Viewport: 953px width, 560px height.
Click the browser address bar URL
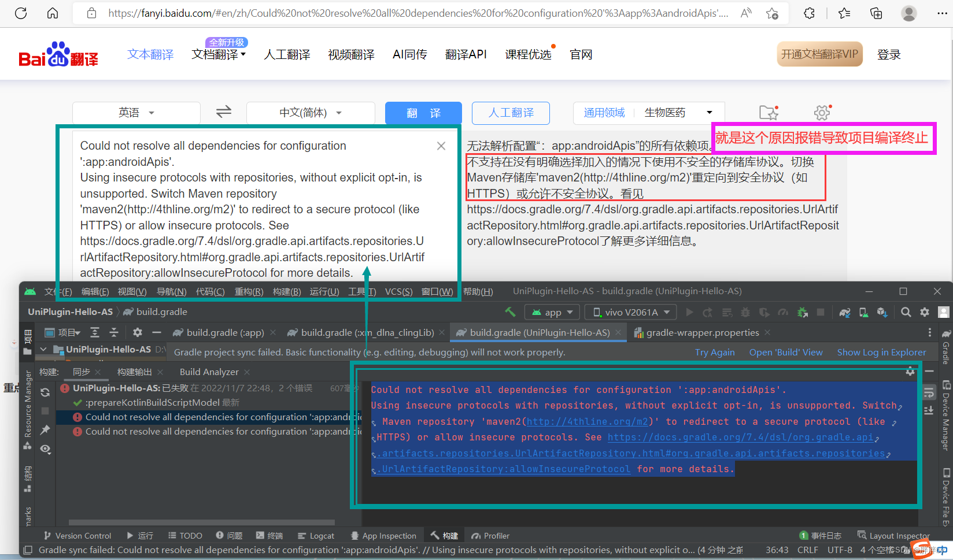pyautogui.click(x=418, y=13)
